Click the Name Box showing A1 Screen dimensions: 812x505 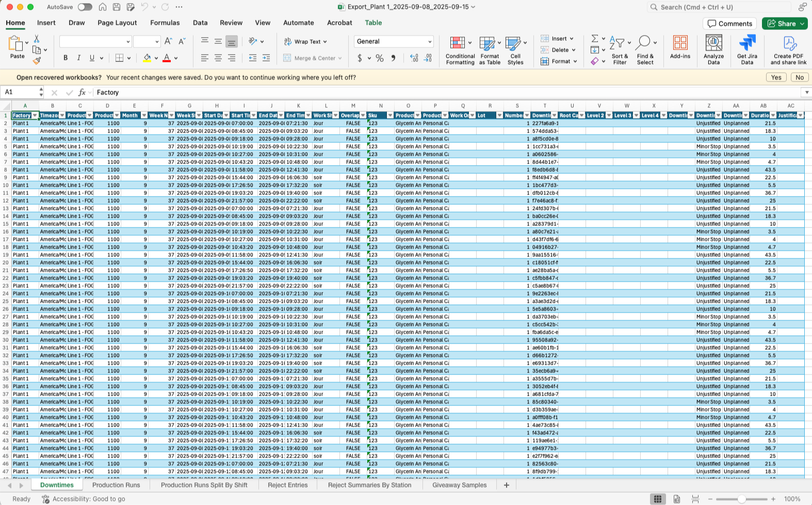(21, 92)
